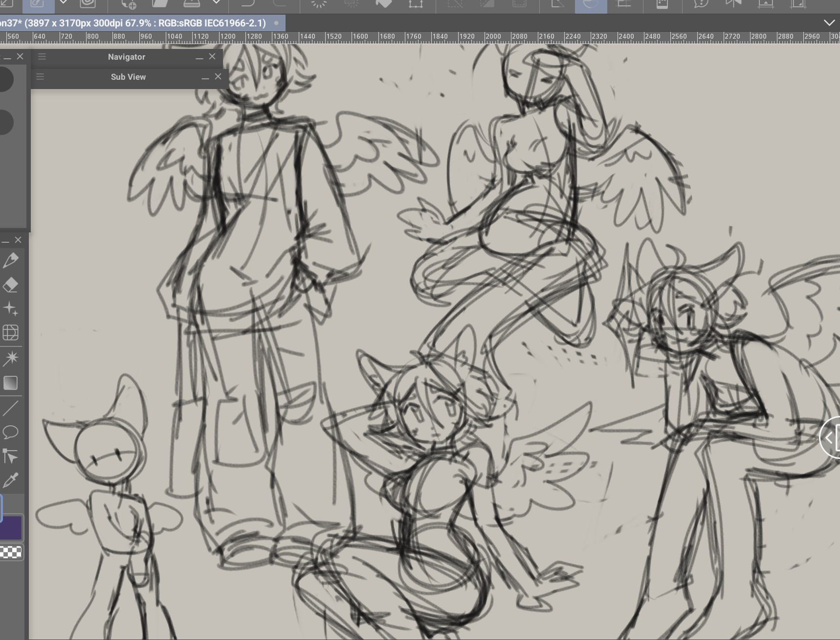Select the straight line Figure tool

tap(11, 408)
